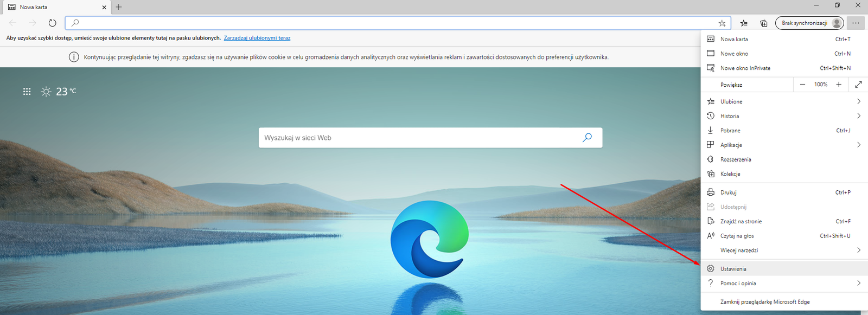
Task: Select Nowe okno InPrivate menu item
Action: pos(745,68)
